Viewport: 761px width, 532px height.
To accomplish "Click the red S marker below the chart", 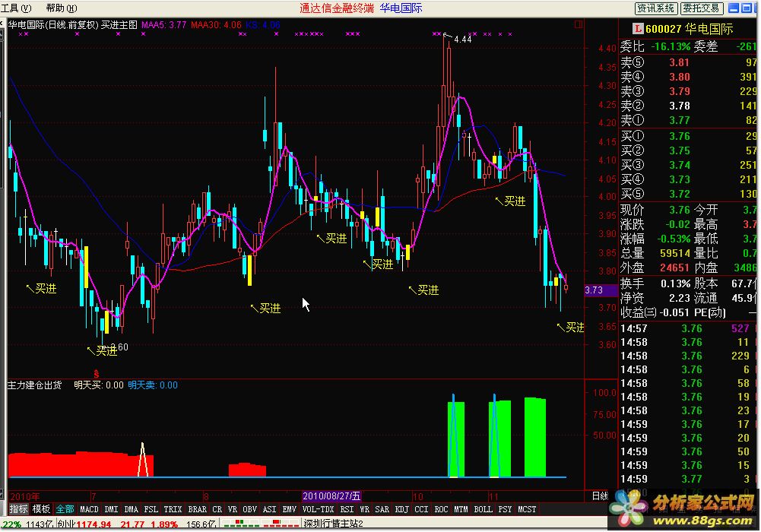I will 97,374.
